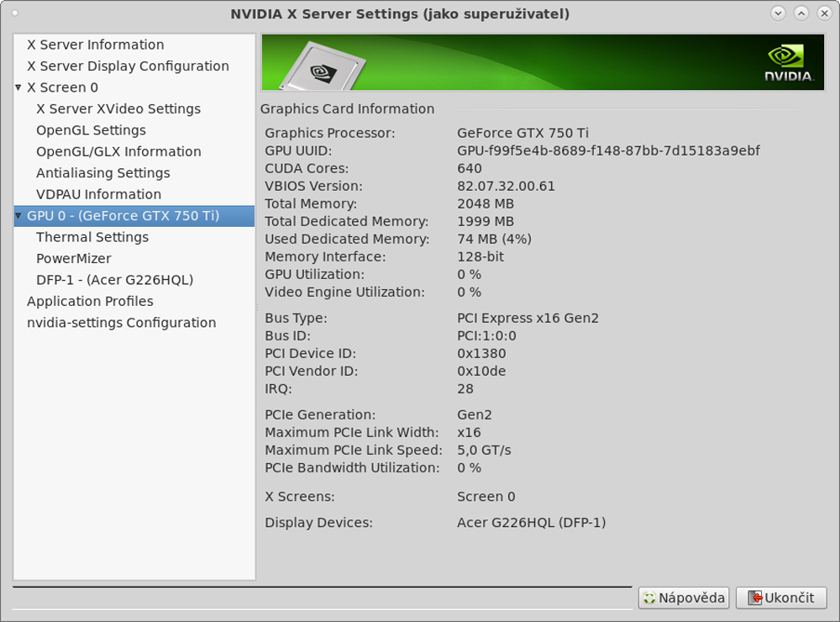Select X Screen 0 in sidebar
840x622 pixels.
(63, 87)
